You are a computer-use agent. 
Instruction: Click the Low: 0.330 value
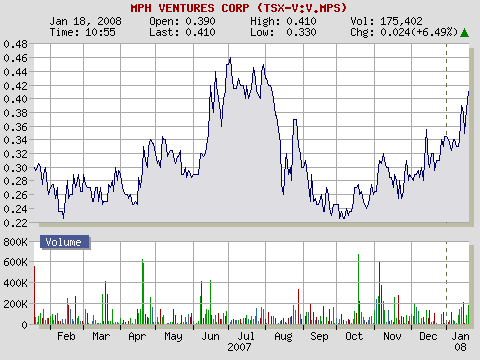tap(283, 32)
